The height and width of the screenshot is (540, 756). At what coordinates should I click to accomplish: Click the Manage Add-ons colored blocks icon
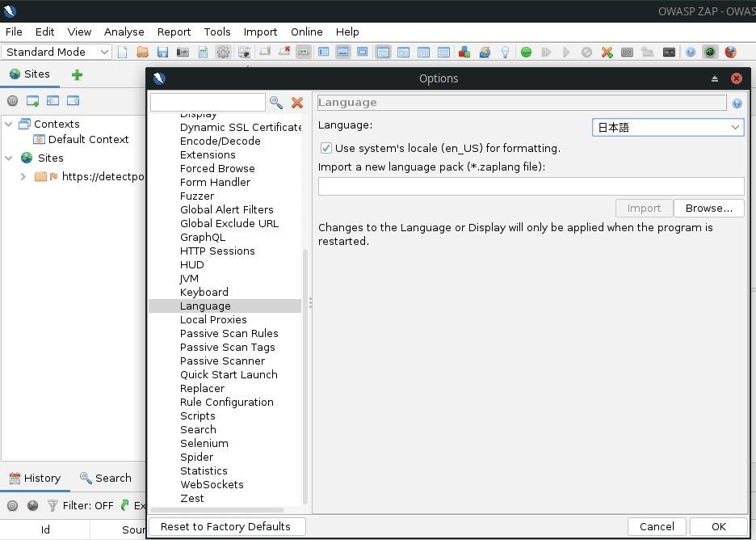tap(464, 52)
